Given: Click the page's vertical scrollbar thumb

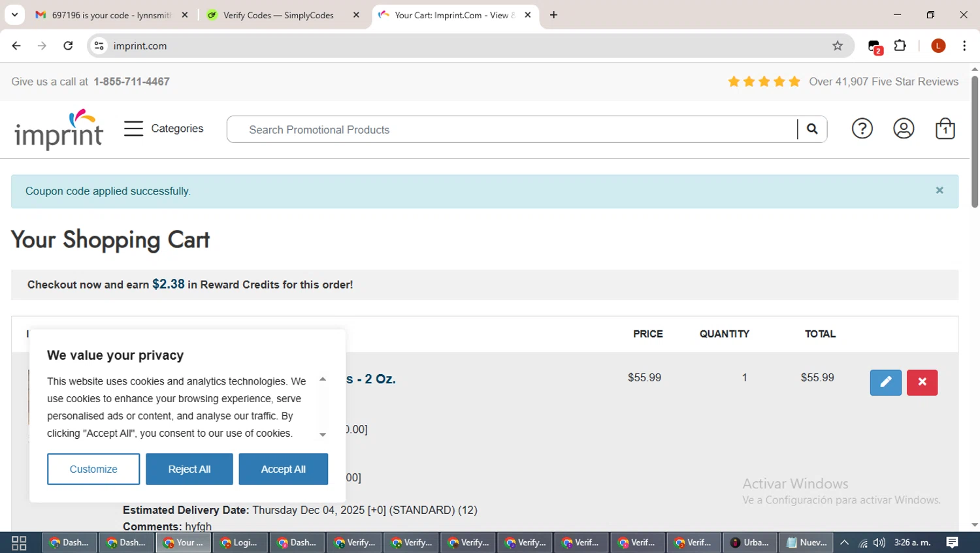Looking at the screenshot, I should [975, 142].
